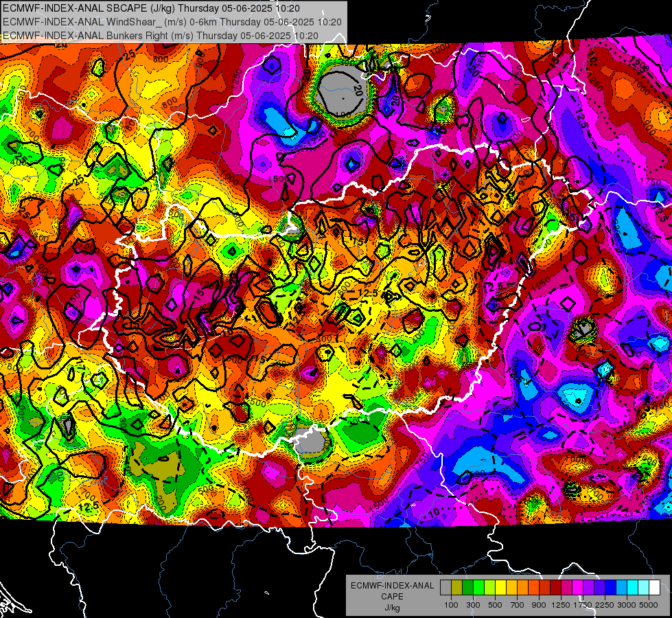Click the J/kg unit label in the legend
This screenshot has width=672, height=618.
pyautogui.click(x=392, y=608)
